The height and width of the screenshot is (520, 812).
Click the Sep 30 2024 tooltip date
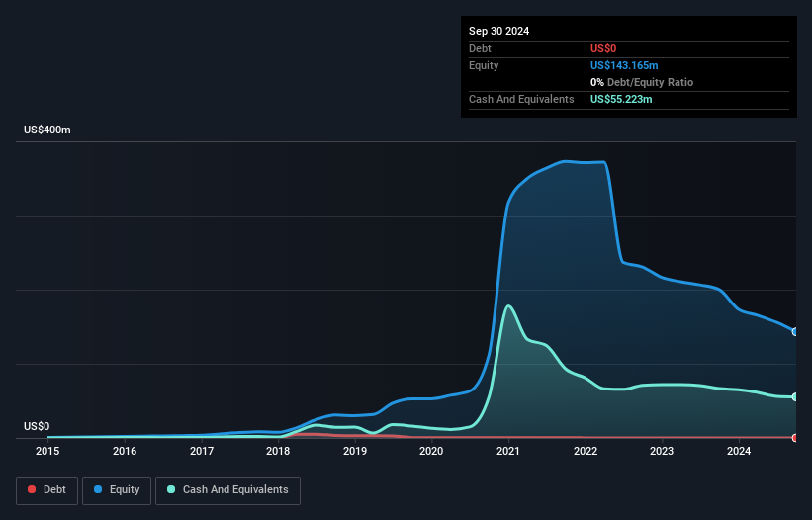coord(498,31)
